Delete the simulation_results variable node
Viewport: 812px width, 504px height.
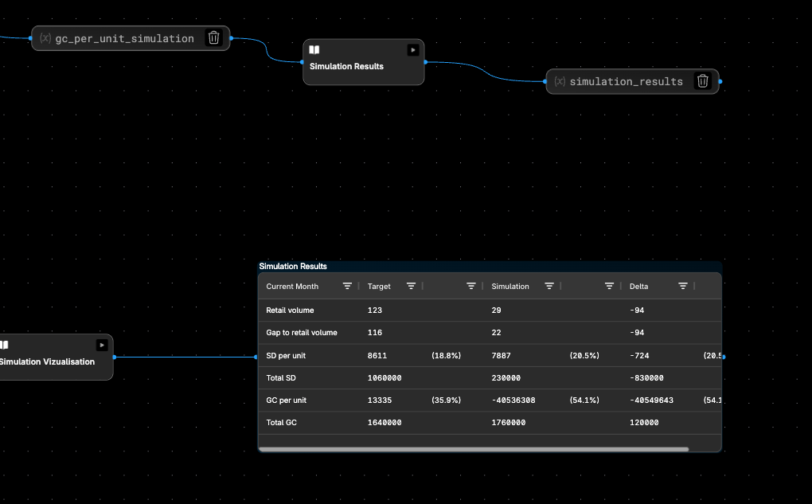[x=702, y=80]
